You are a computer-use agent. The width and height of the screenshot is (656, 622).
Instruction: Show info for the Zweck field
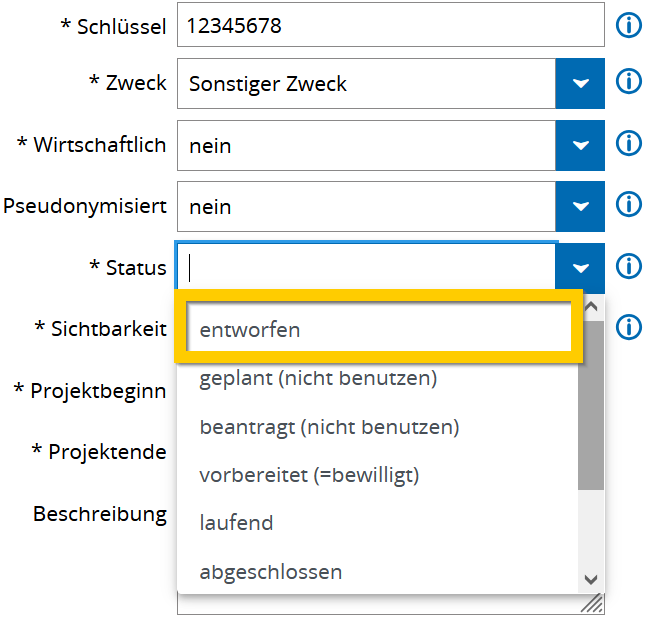pos(628,81)
